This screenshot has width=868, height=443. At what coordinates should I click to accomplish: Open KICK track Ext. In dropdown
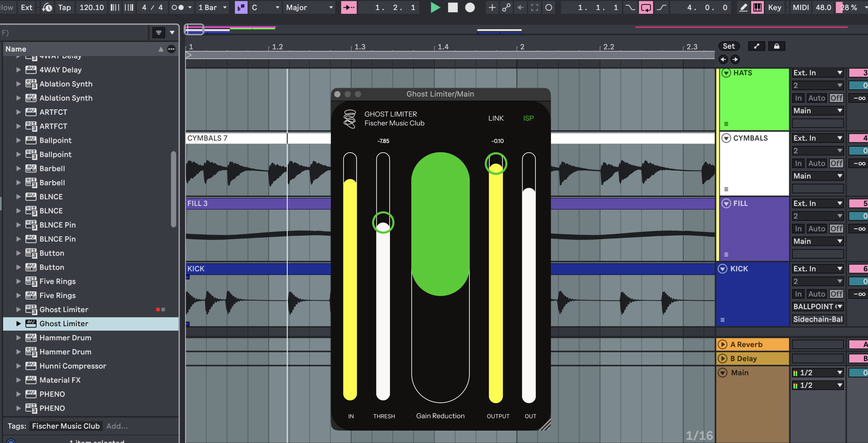tap(818, 269)
